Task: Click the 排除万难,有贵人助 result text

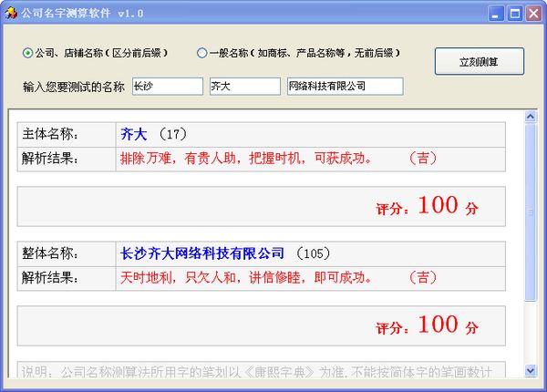Action: click(245, 159)
